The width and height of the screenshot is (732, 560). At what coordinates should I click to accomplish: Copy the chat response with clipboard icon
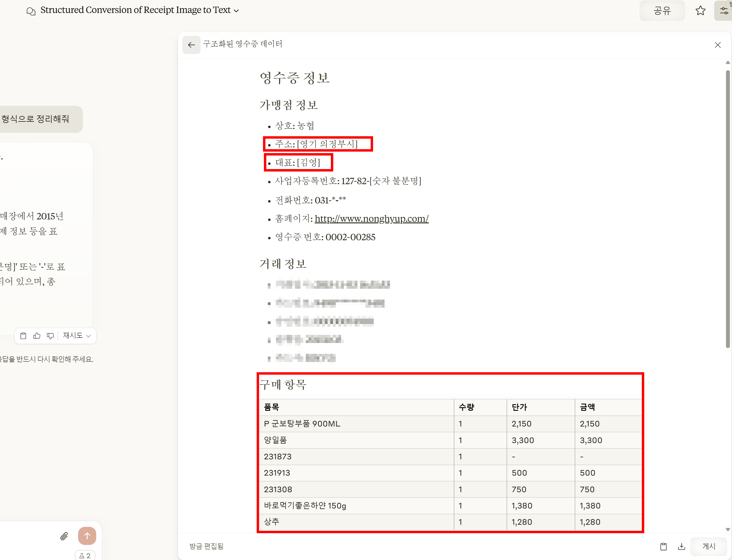click(x=23, y=336)
